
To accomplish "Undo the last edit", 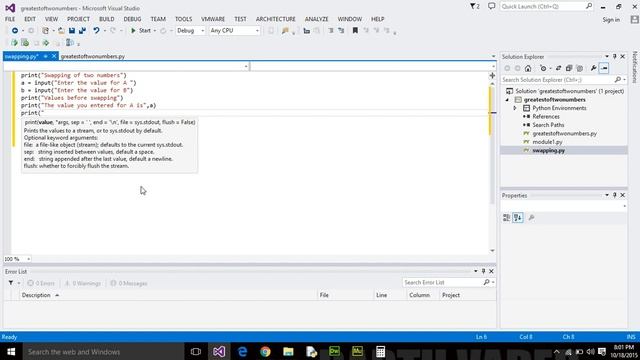I will [96, 31].
